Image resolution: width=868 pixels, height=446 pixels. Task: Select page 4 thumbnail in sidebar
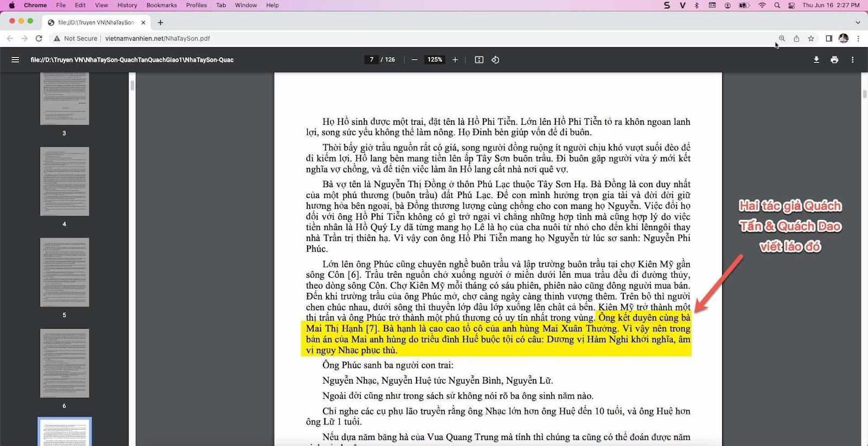pos(65,181)
